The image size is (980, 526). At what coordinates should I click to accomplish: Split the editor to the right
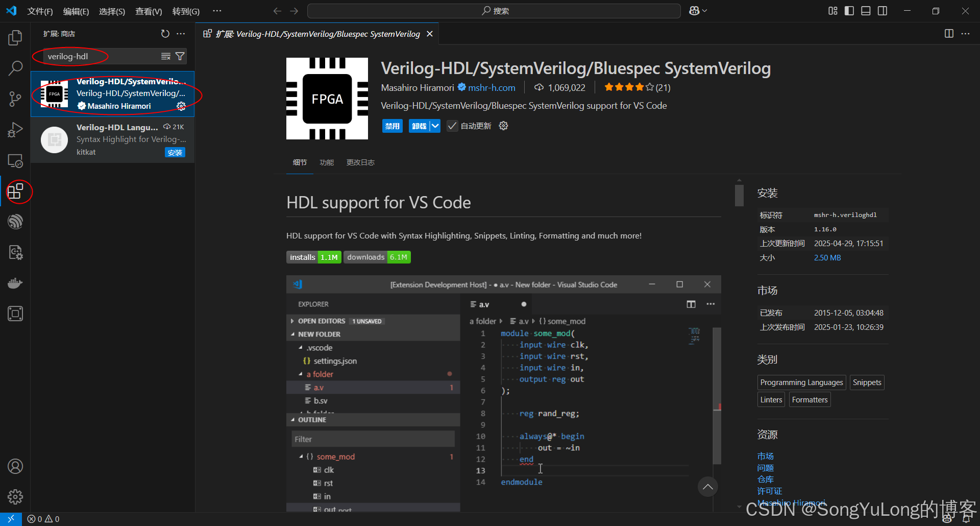coord(949,34)
